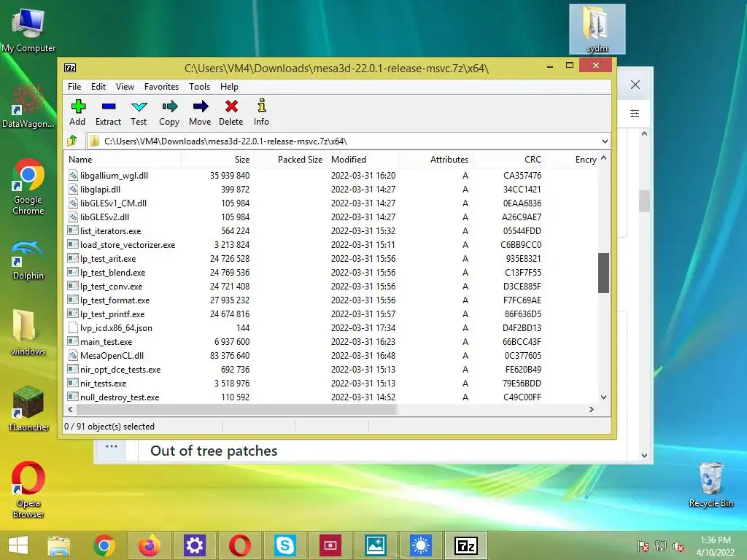Click the Windows Start button
This screenshot has height=560, width=747.
tap(18, 545)
